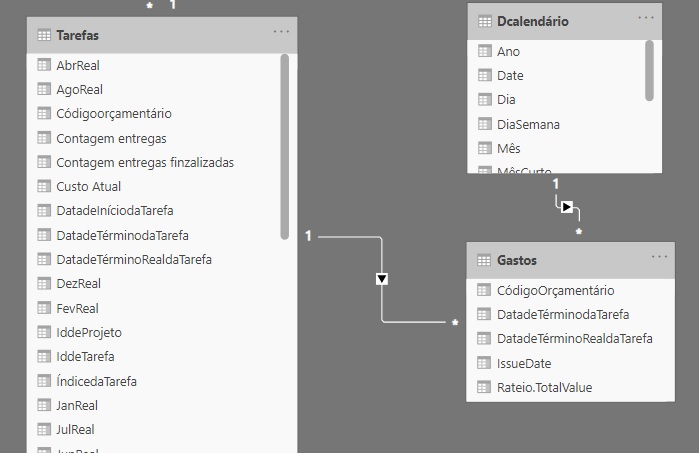
Task: Select Contagem entregas finzalizadas field
Action: coord(145,162)
